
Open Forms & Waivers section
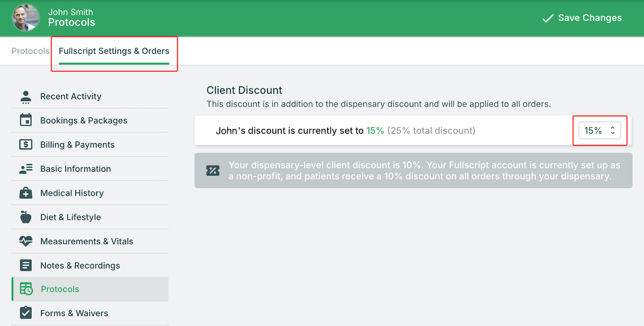coord(74,313)
